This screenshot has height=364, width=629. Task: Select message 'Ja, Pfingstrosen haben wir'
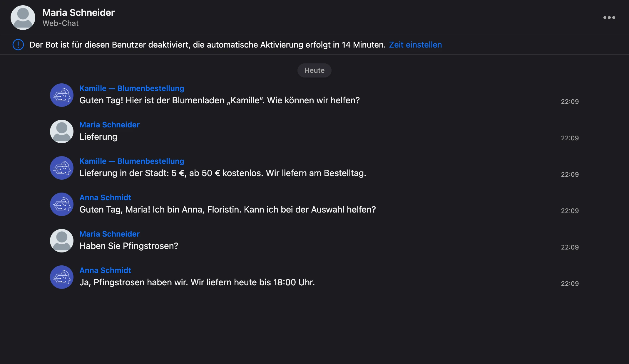[x=197, y=282]
